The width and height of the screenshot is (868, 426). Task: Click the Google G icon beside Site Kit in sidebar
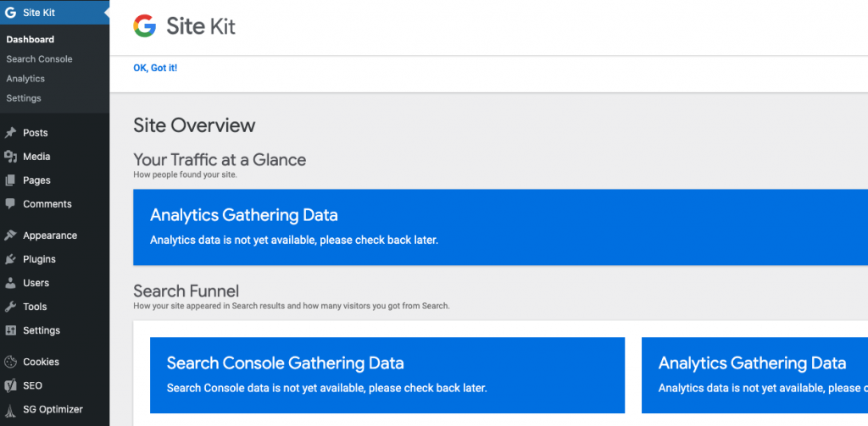point(10,13)
